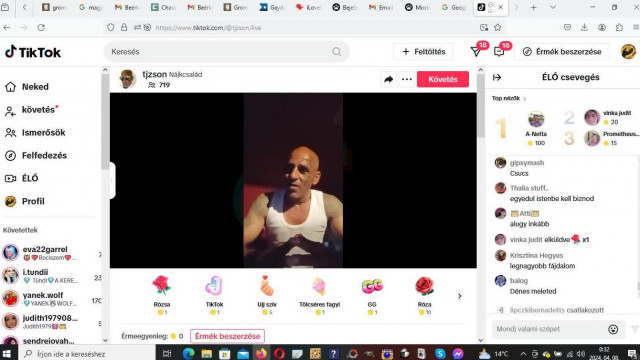
Task: Reload the page in browser
Action: (41, 27)
